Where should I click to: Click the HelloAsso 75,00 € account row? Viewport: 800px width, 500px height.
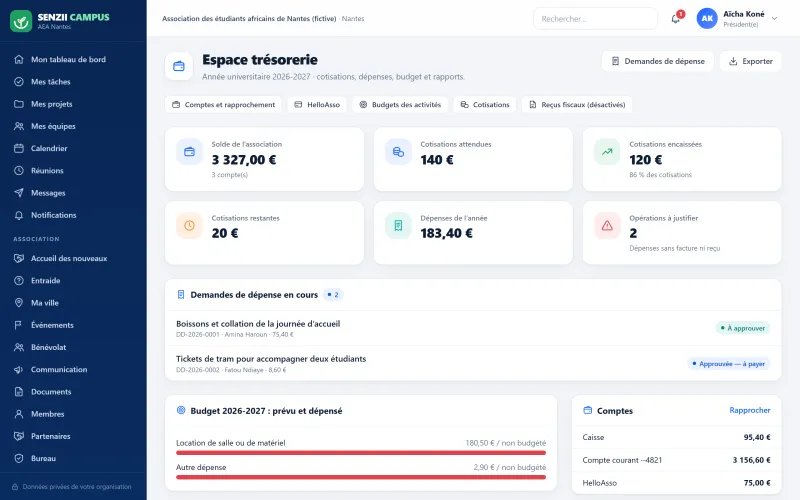click(676, 483)
